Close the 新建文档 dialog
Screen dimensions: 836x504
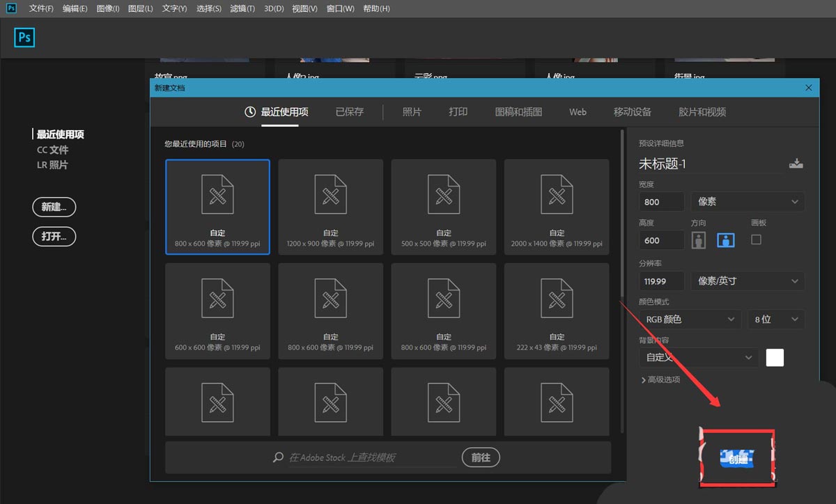(x=808, y=88)
